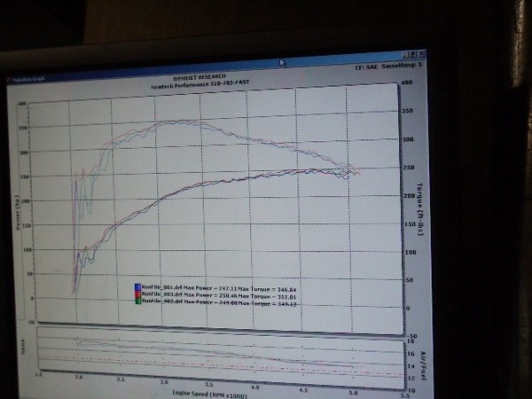The image size is (532, 399).
Task: Click the 150 value on the Power axis
Action: (26, 225)
